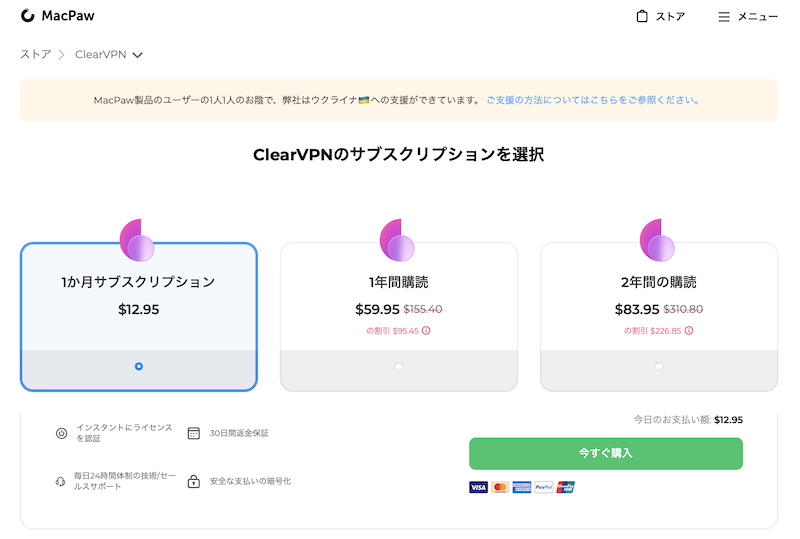This screenshot has height=539, width=800.
Task: Click the ClearVPN icon above 2-year plan
Action: tap(658, 240)
